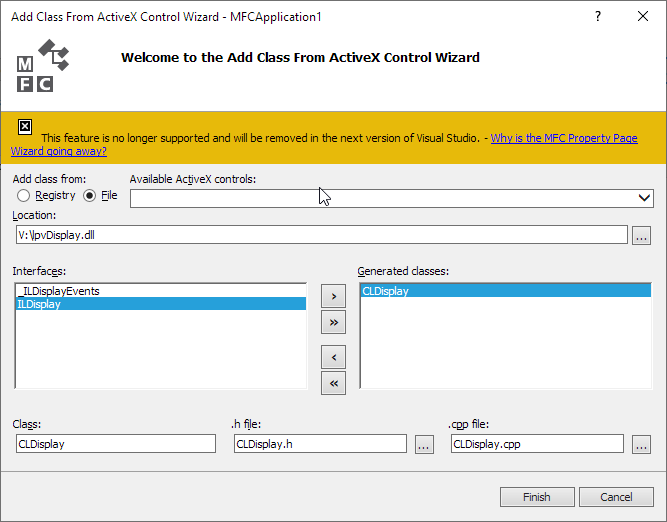Add all interfaces with double right arrow
Viewport: 667px width, 522px height.
click(x=334, y=322)
